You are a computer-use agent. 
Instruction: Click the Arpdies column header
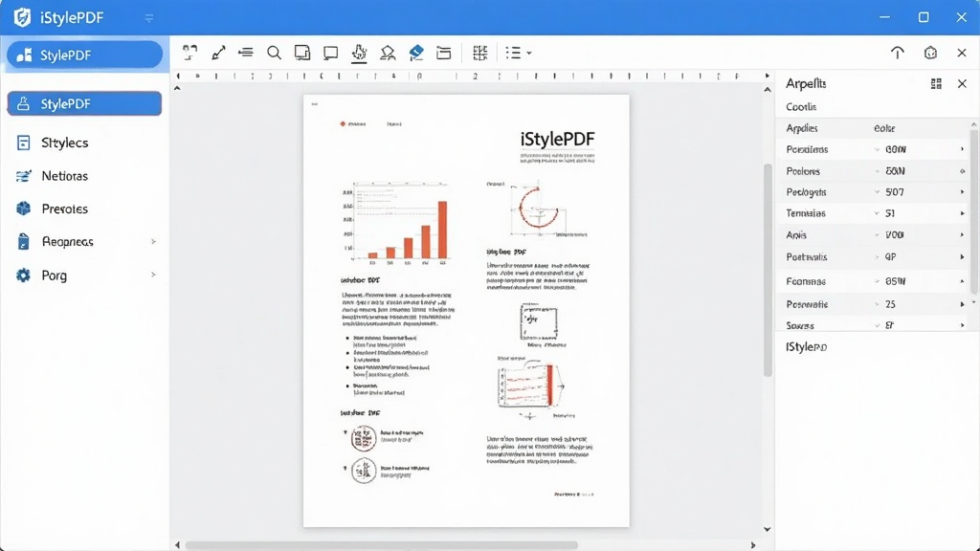pos(802,128)
